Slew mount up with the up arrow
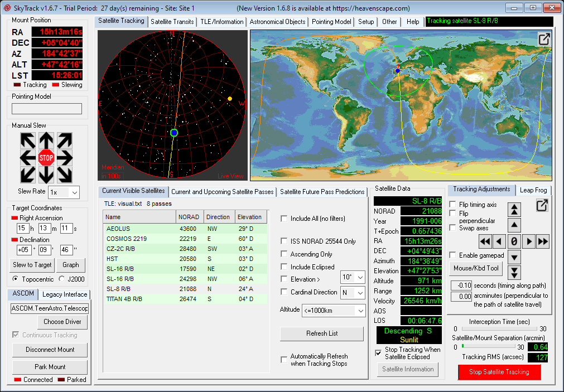 (x=46, y=141)
